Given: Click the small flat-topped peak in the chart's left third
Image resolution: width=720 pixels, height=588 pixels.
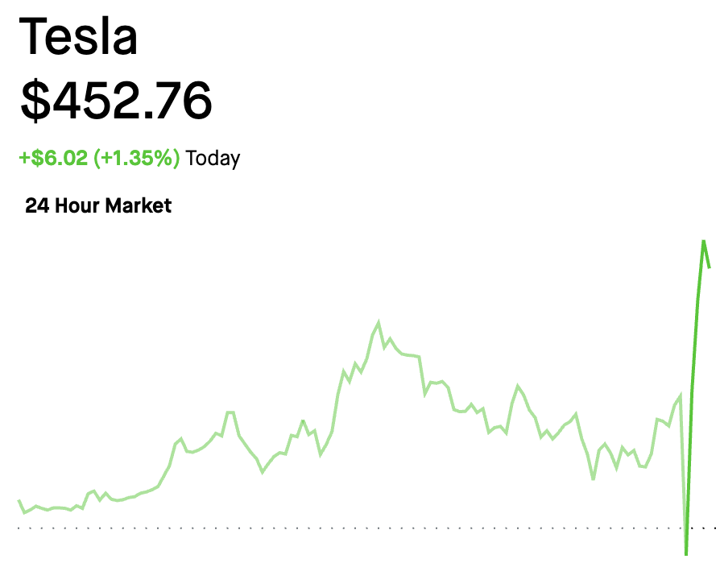Looking at the screenshot, I should click(x=230, y=412).
